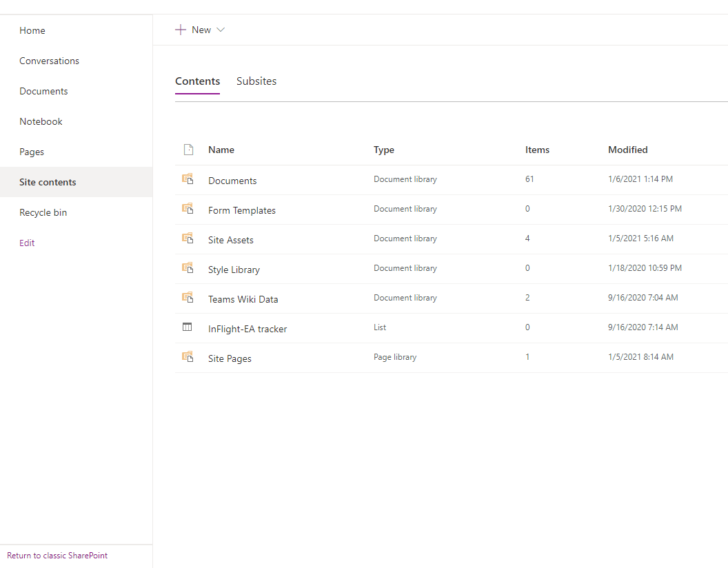Viewport: 728px width, 568px height.
Task: Click the Site Assets library icon
Action: [x=188, y=238]
